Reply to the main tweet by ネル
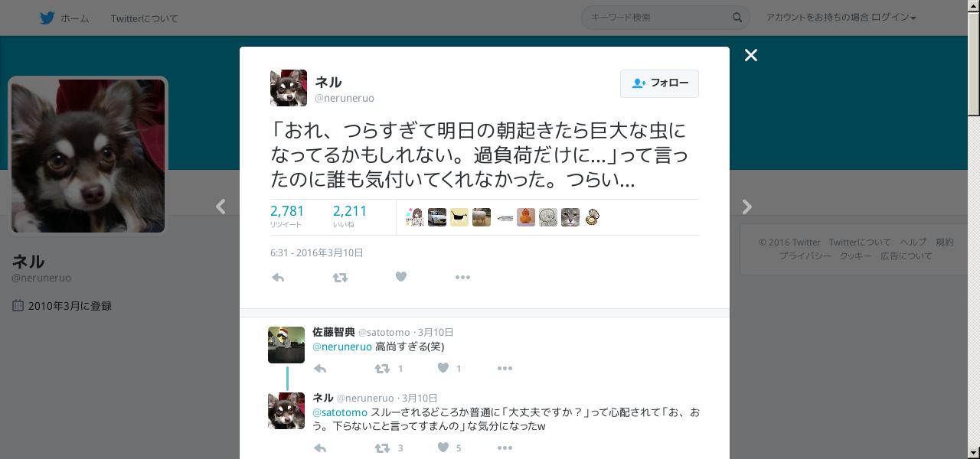 coord(278,278)
